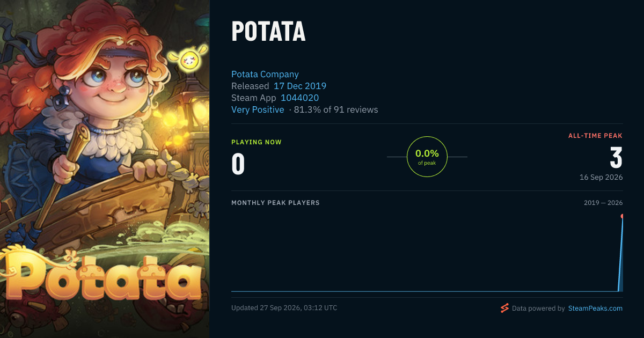Visit SteamPeaks.com link
Screen dimensions: 644x338
pos(595,308)
